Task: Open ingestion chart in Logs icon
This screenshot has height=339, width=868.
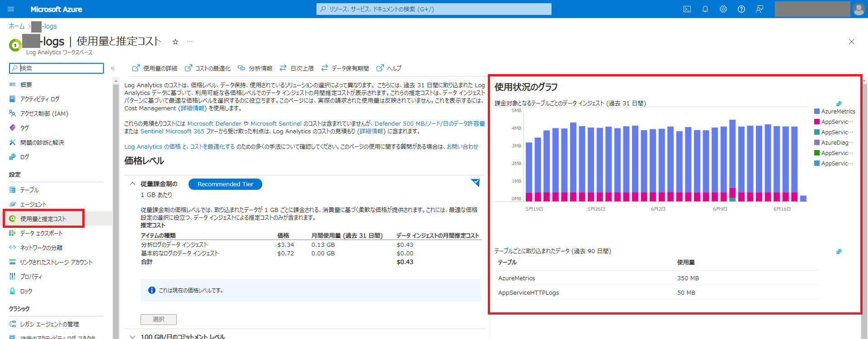Action: pos(839,104)
